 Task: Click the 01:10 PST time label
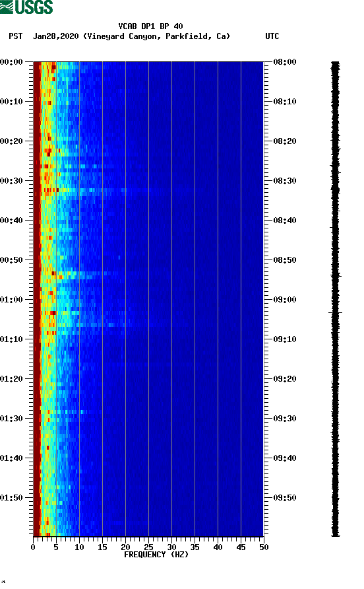tap(11, 339)
